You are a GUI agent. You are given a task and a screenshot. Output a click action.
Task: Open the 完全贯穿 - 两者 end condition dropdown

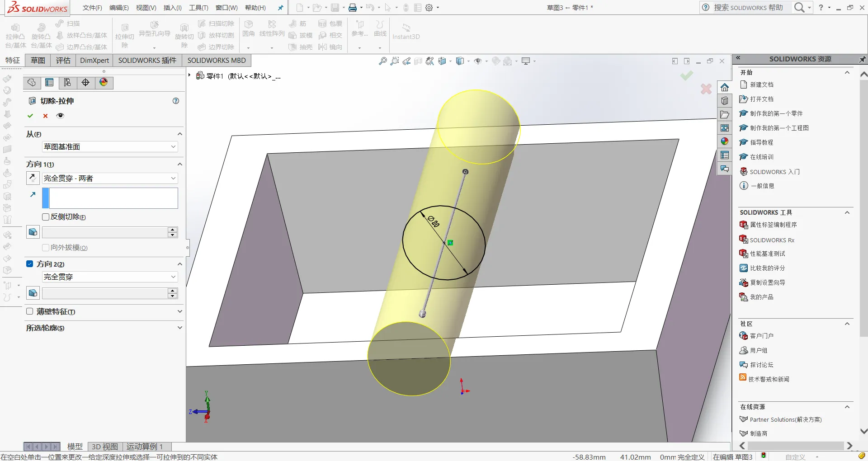(110, 179)
